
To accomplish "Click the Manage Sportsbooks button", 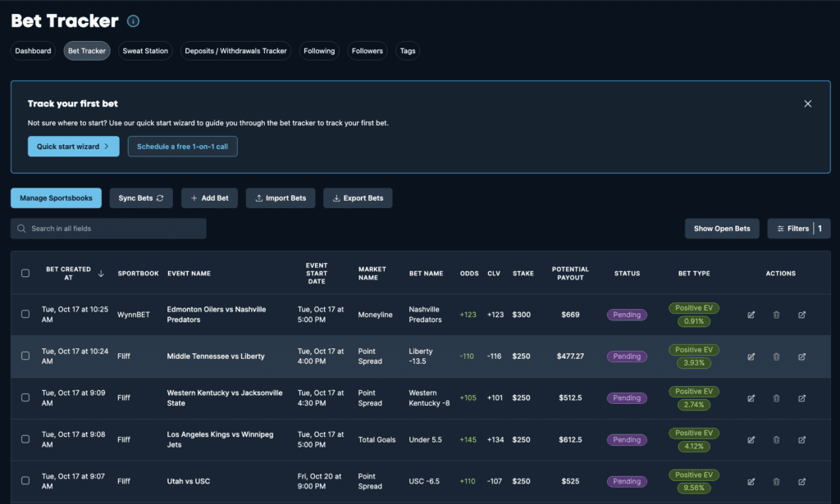I will point(56,198).
